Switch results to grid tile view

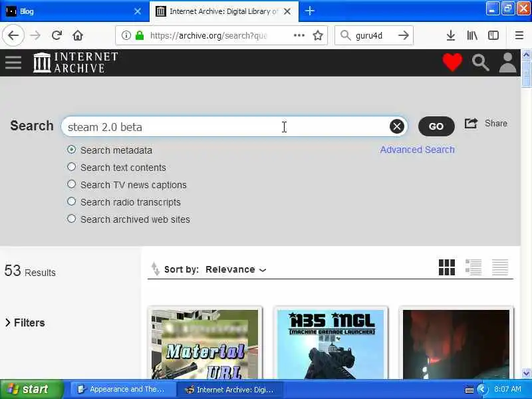pyautogui.click(x=446, y=267)
